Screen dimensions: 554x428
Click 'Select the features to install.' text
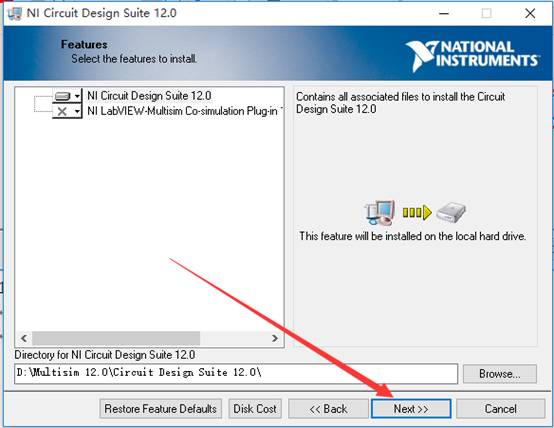[x=134, y=59]
